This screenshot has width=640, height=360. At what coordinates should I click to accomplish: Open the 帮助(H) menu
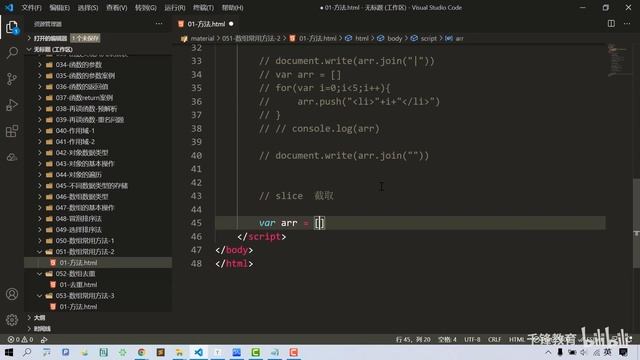coord(233,7)
